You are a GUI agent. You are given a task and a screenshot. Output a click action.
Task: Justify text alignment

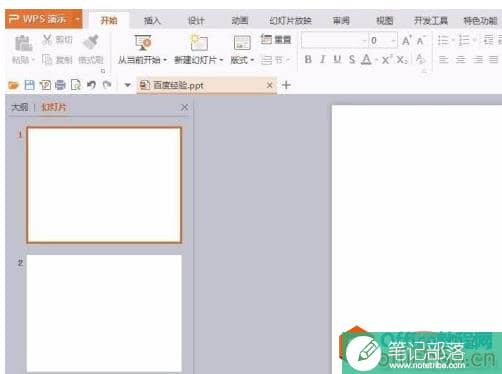[493, 60]
